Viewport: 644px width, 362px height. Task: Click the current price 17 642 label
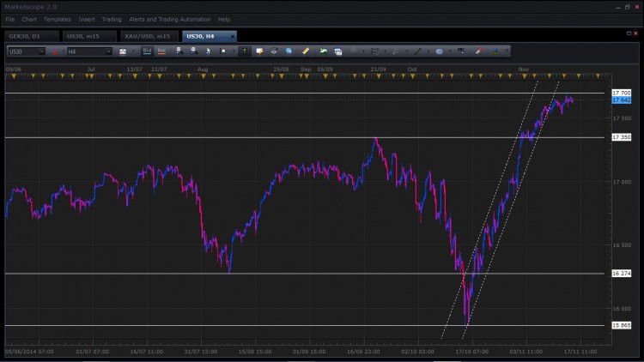pyautogui.click(x=622, y=100)
